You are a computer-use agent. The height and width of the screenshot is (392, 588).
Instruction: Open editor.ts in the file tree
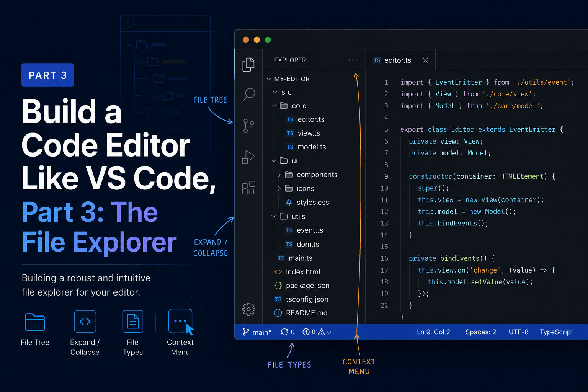311,119
